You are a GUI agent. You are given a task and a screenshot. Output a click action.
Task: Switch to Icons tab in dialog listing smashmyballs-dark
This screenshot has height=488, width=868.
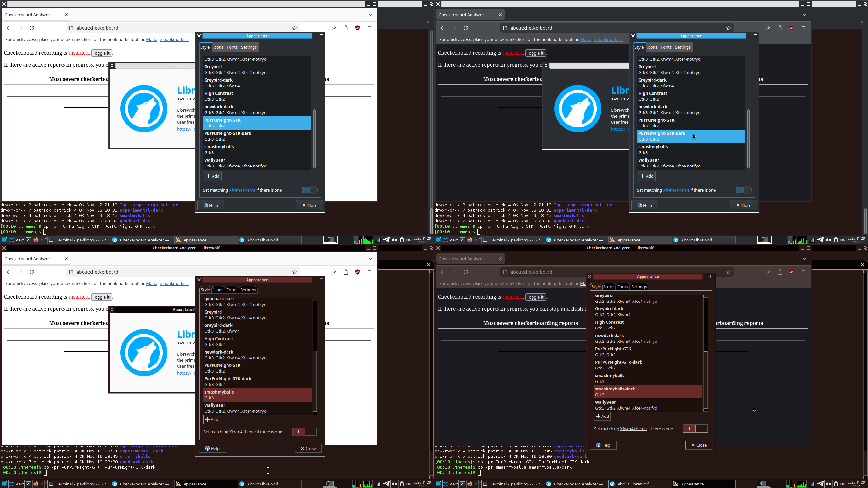[x=608, y=287]
